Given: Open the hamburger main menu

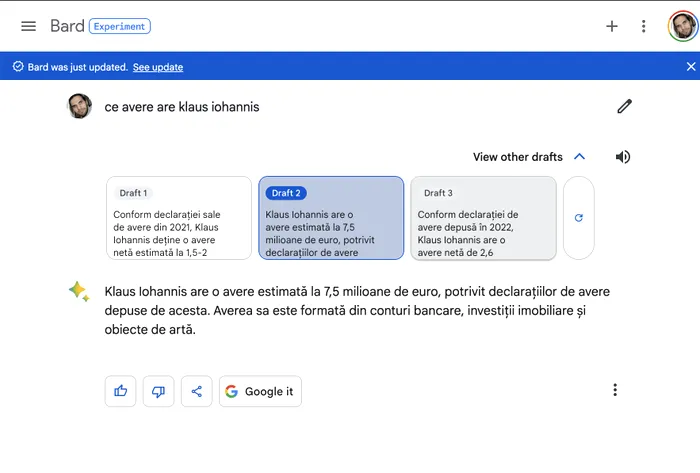Looking at the screenshot, I should pos(29,26).
